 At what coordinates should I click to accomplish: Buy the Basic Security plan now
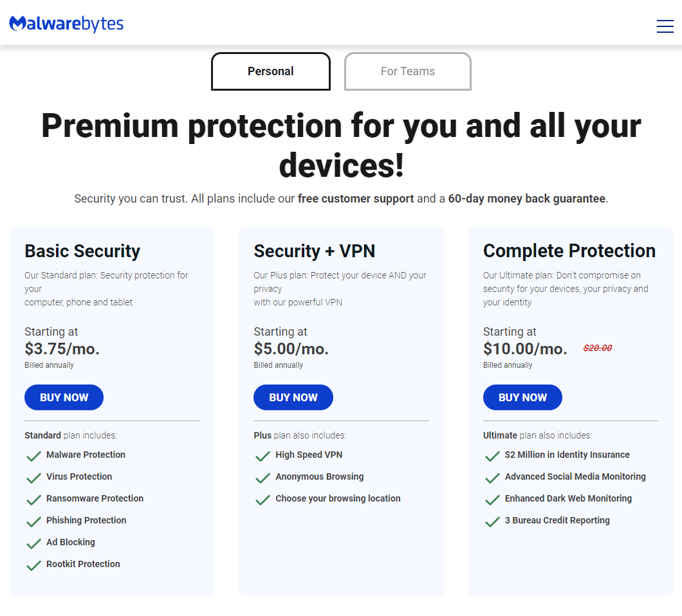click(x=64, y=397)
